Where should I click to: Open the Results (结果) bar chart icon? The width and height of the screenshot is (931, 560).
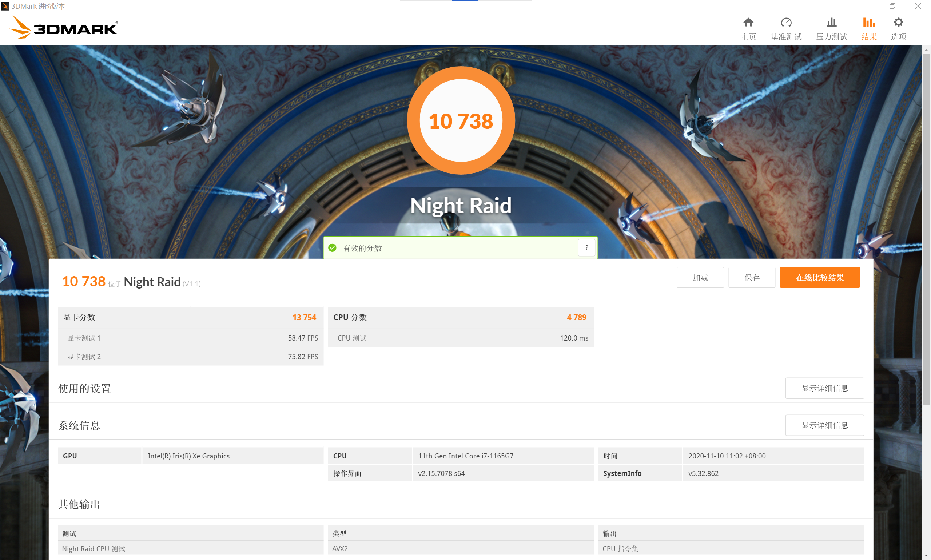tap(869, 23)
